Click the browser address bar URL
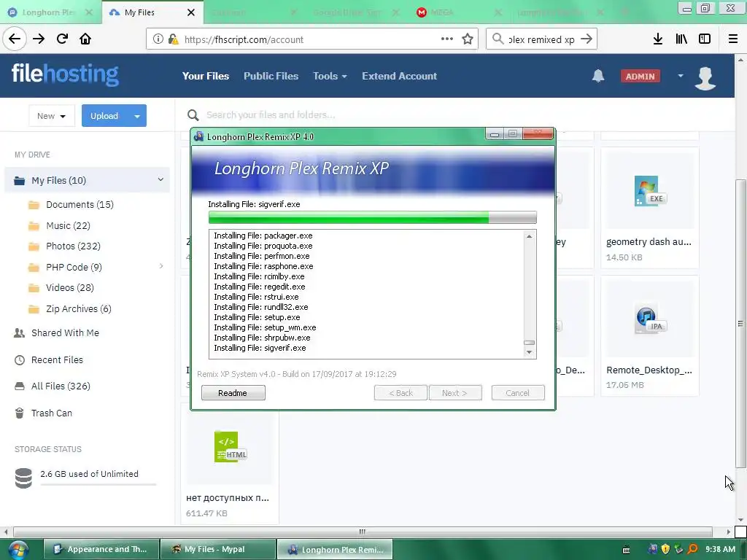Image resolution: width=747 pixels, height=560 pixels. (x=244, y=39)
